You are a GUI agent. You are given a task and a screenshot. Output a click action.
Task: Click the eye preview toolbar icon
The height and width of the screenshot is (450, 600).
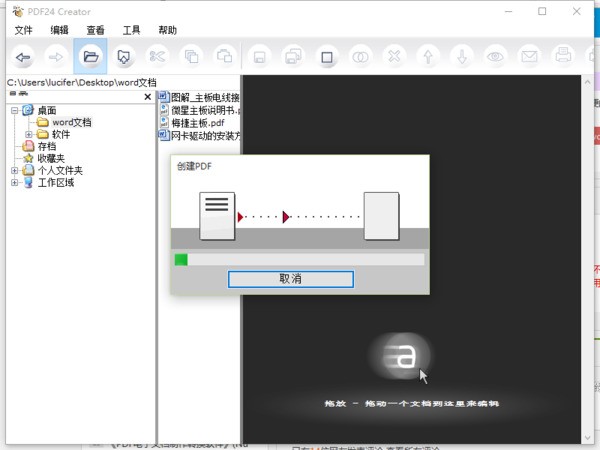point(495,56)
